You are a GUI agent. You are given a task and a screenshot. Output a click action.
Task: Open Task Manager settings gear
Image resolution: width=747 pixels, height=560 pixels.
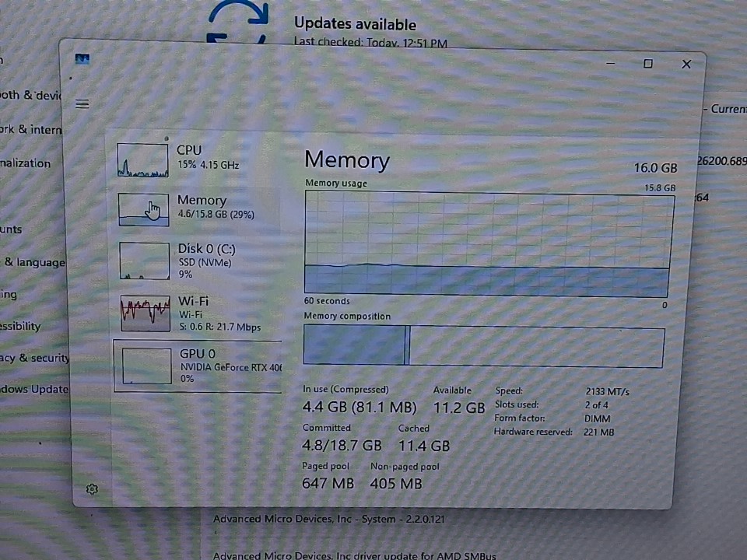92,488
